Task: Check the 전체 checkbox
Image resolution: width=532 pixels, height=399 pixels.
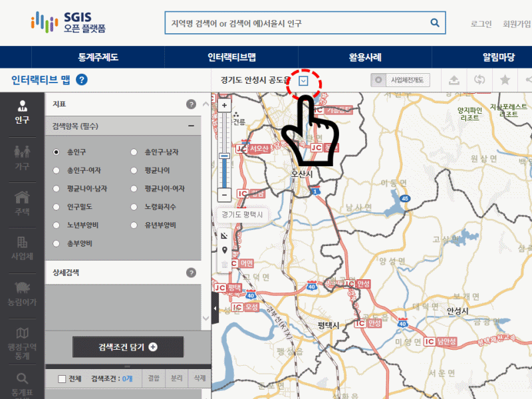Action: 62,379
